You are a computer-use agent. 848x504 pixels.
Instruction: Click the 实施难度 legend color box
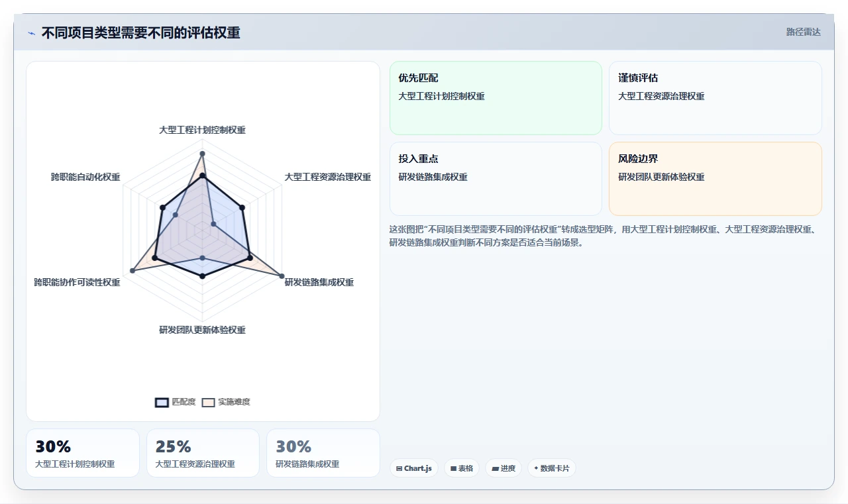coord(208,402)
